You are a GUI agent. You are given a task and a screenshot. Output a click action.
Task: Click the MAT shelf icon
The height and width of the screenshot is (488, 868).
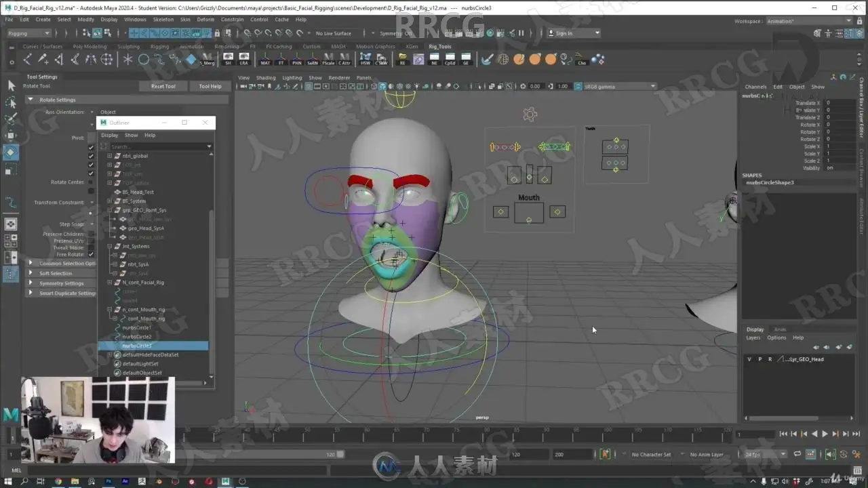point(265,60)
